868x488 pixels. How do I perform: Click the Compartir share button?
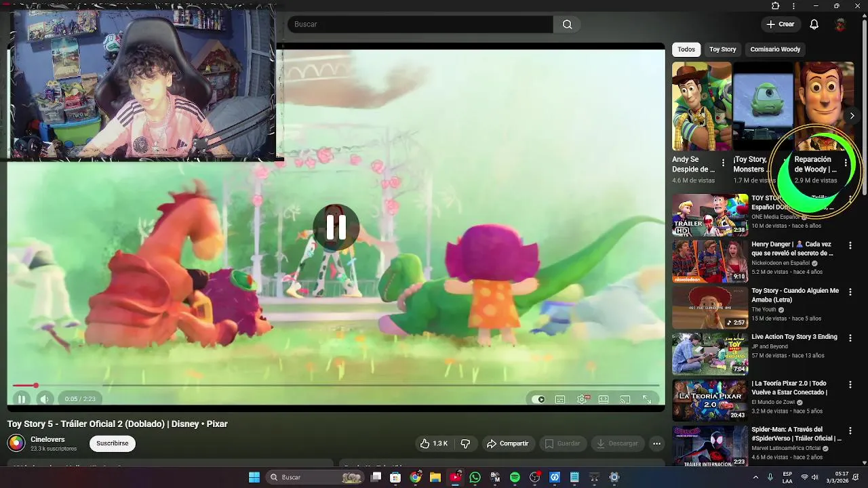[507, 443]
